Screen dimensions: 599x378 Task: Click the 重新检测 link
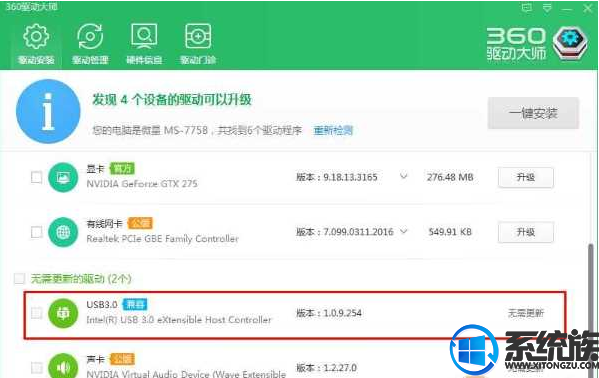coord(333,131)
